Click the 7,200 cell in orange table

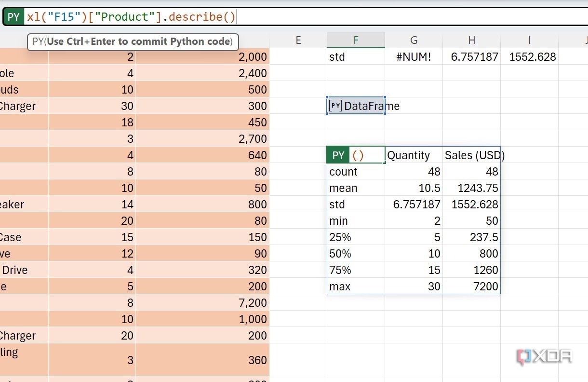(x=202, y=303)
